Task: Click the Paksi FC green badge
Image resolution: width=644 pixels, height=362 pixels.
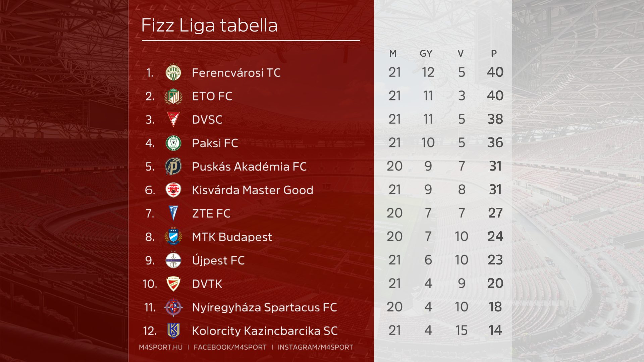Action: (x=173, y=143)
